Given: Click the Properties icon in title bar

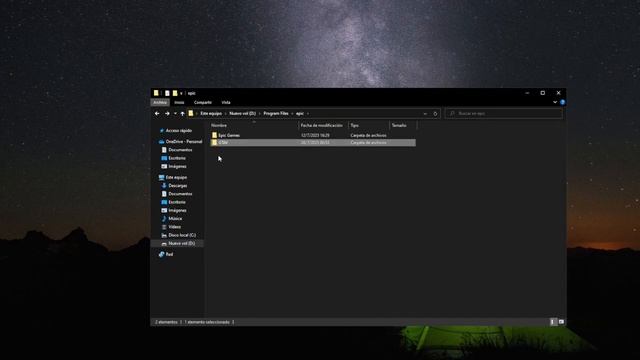Looking at the screenshot, I should coord(167,93).
